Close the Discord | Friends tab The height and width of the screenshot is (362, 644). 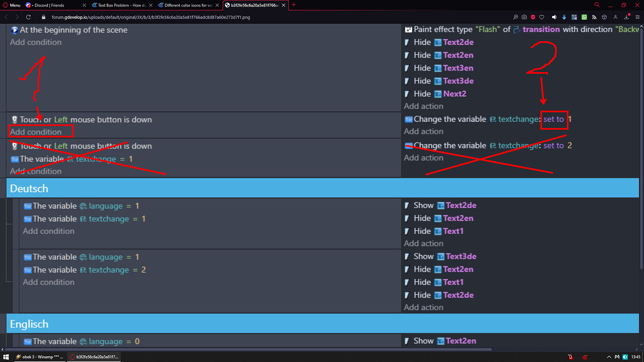(84, 5)
